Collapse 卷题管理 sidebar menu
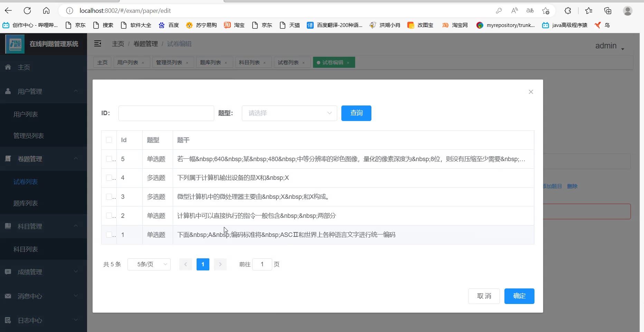This screenshot has height=332, width=644. 44,159
